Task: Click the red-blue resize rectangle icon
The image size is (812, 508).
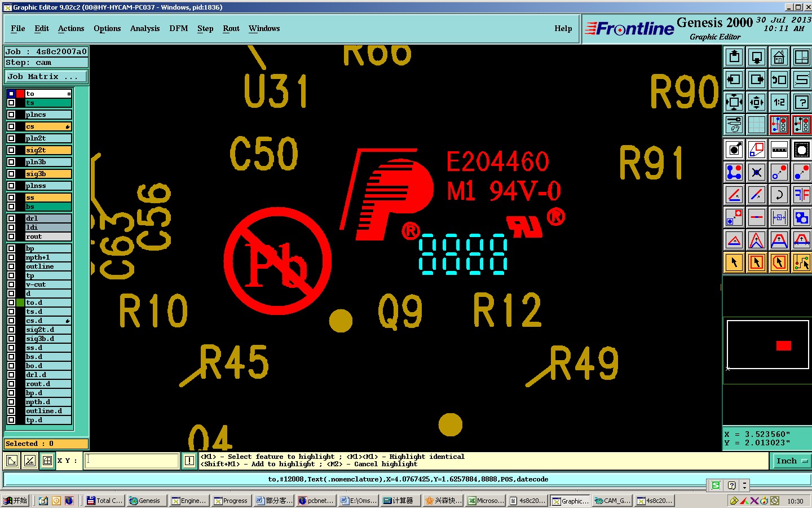Action: pos(757,150)
